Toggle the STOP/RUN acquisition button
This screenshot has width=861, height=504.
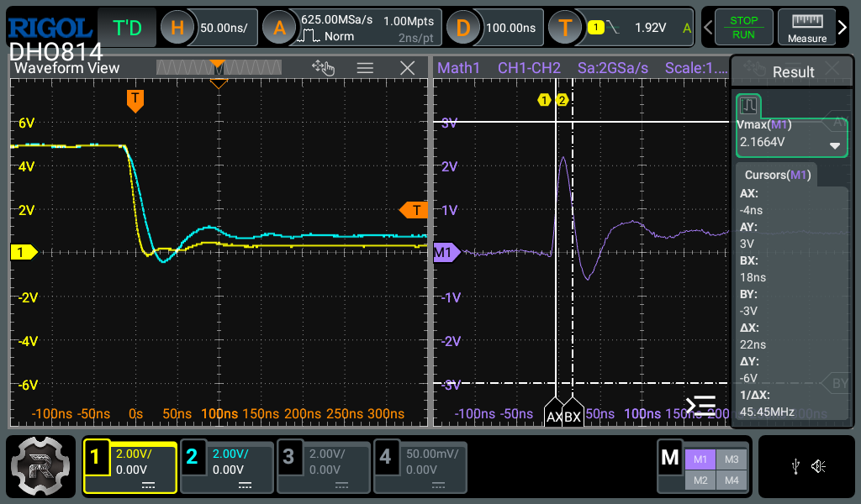742,28
